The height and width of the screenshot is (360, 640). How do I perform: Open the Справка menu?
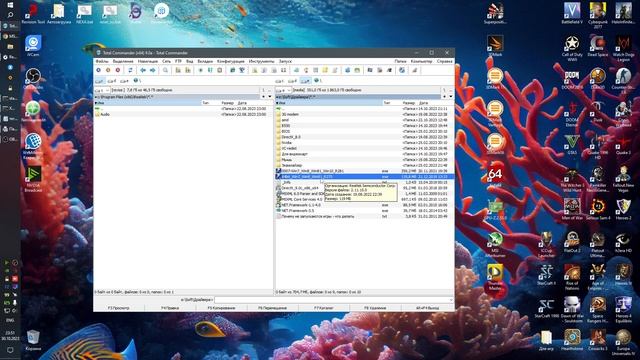444,61
